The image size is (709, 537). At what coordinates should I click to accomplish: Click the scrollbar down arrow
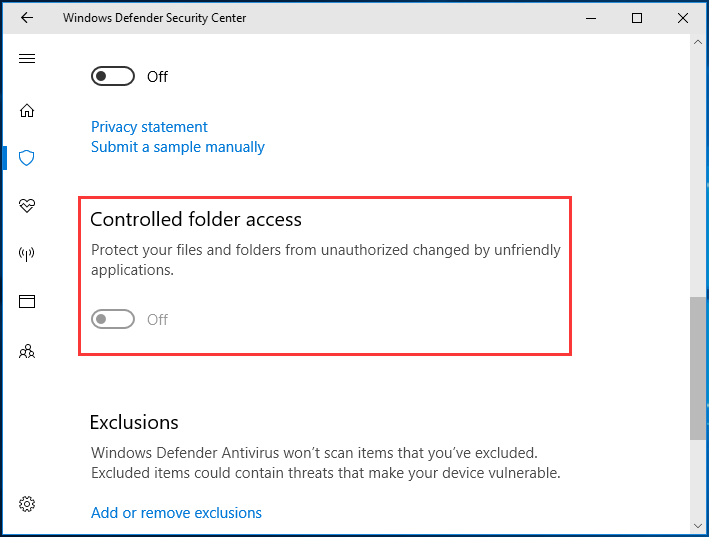[x=697, y=526]
